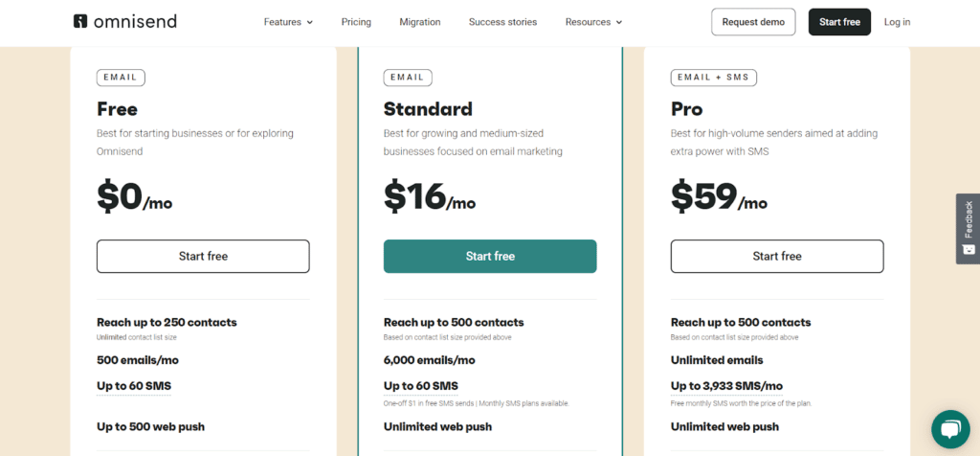Expand the Features dropdown menu
Screen dimensions: 980x456
288,22
